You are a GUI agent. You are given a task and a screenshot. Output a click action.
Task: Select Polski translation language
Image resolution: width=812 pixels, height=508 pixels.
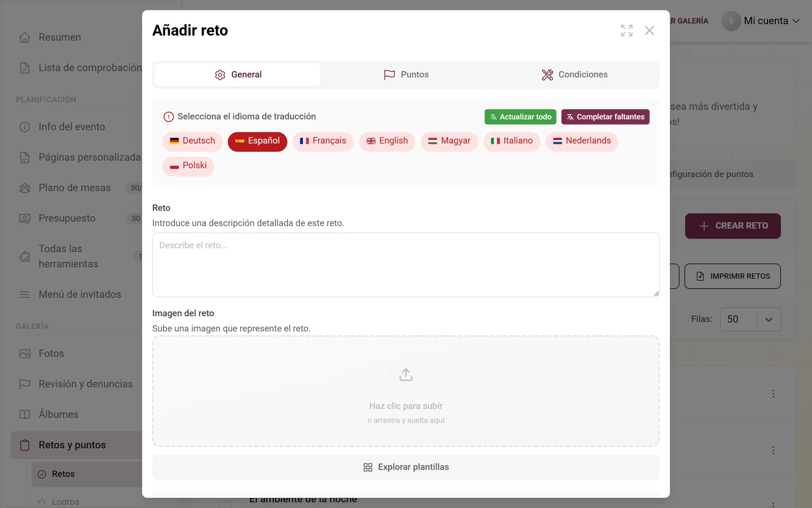click(188, 166)
